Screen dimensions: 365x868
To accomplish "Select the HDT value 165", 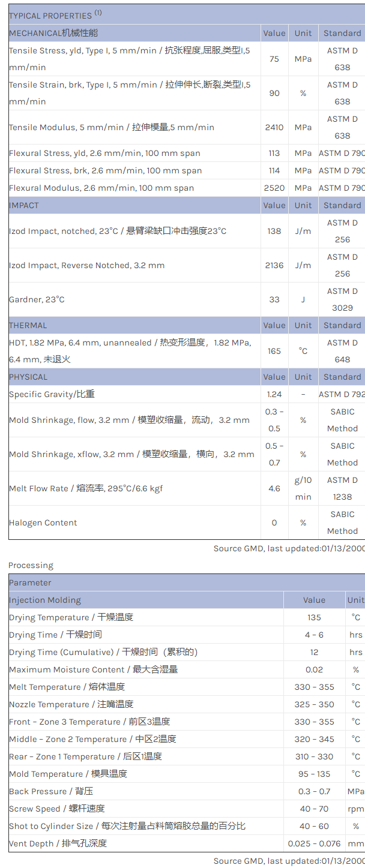I will [x=274, y=351].
